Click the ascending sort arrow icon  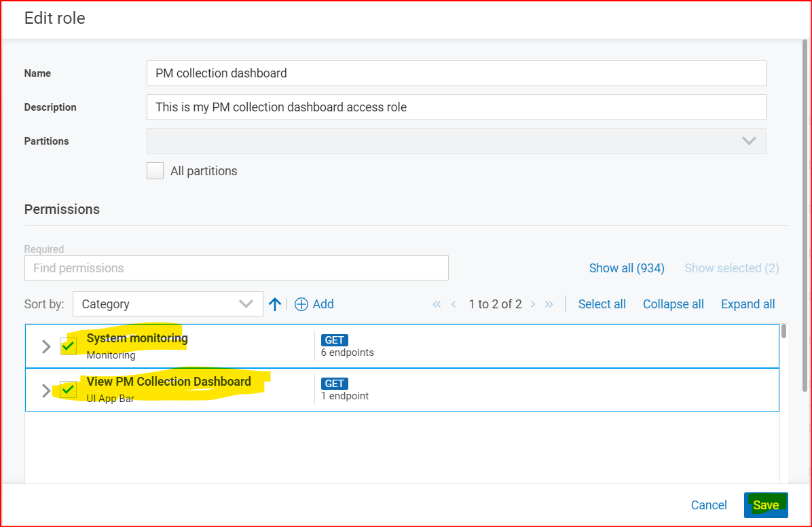coord(275,304)
